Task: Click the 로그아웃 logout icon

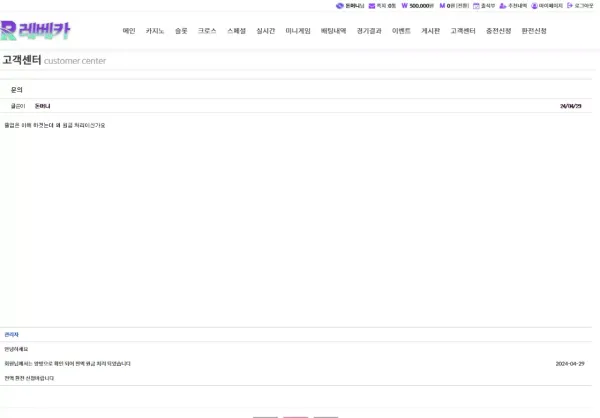Action: point(570,6)
